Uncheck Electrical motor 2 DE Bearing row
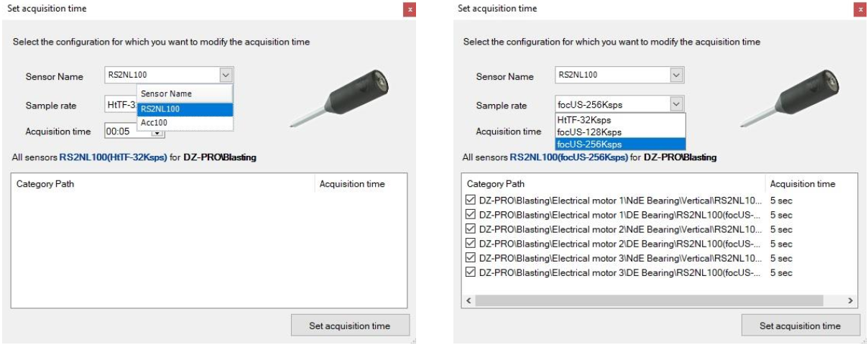This screenshot has height=345, width=868. tap(471, 244)
